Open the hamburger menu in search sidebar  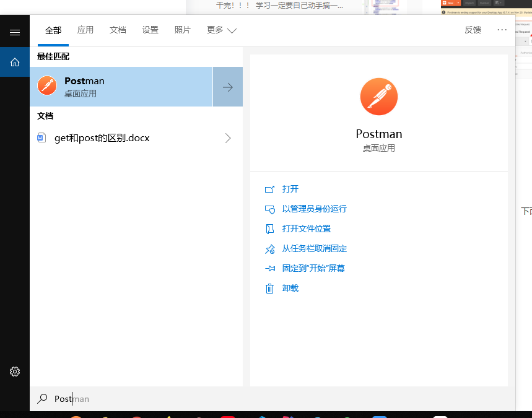pyautogui.click(x=15, y=33)
